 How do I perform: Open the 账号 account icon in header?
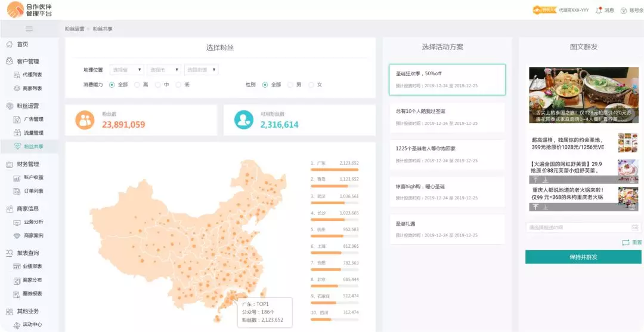624,10
